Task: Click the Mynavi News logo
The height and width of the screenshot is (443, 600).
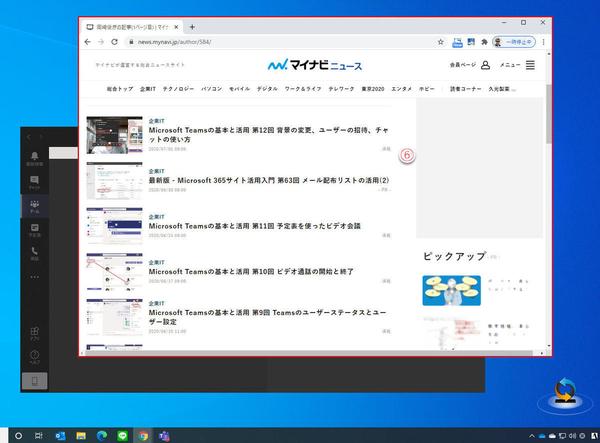Action: (315, 65)
